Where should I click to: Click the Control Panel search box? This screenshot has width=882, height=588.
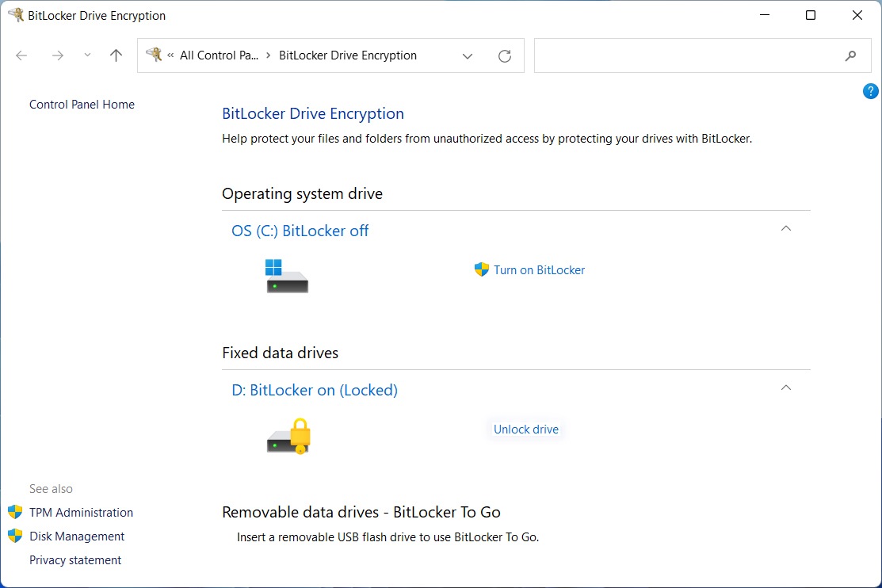(x=703, y=55)
